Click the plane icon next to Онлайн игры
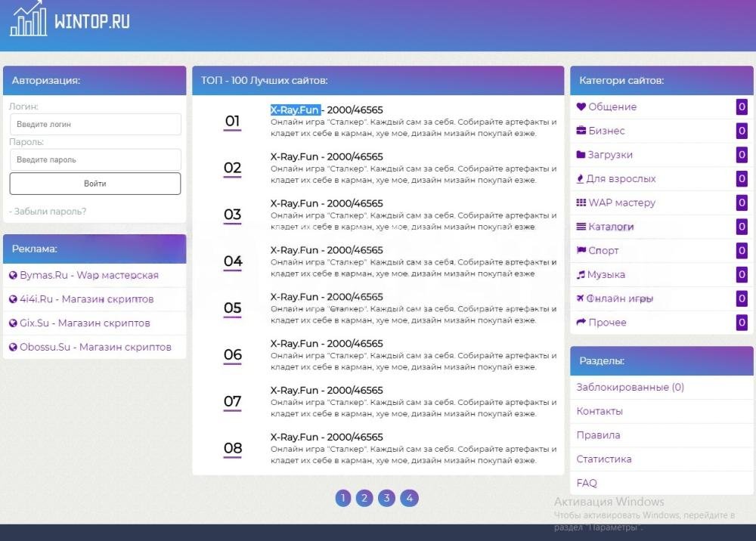This screenshot has height=541, width=756. click(x=581, y=298)
